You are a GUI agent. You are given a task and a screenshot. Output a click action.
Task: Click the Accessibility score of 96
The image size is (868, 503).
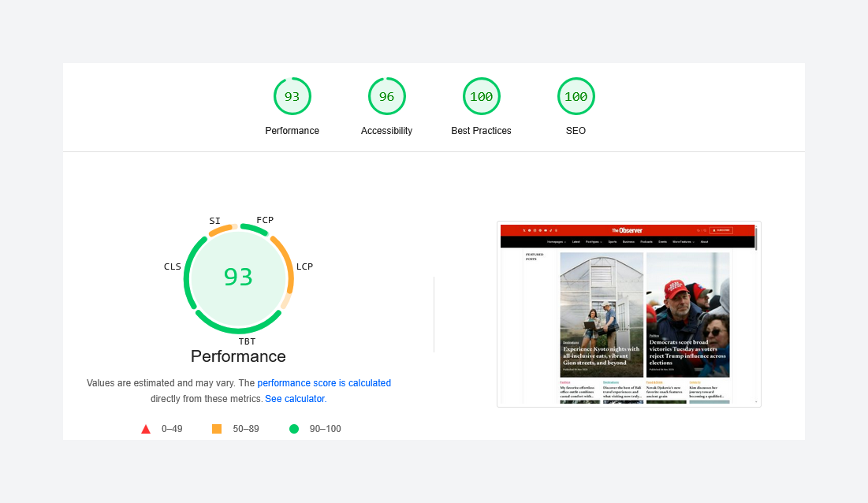tap(387, 95)
